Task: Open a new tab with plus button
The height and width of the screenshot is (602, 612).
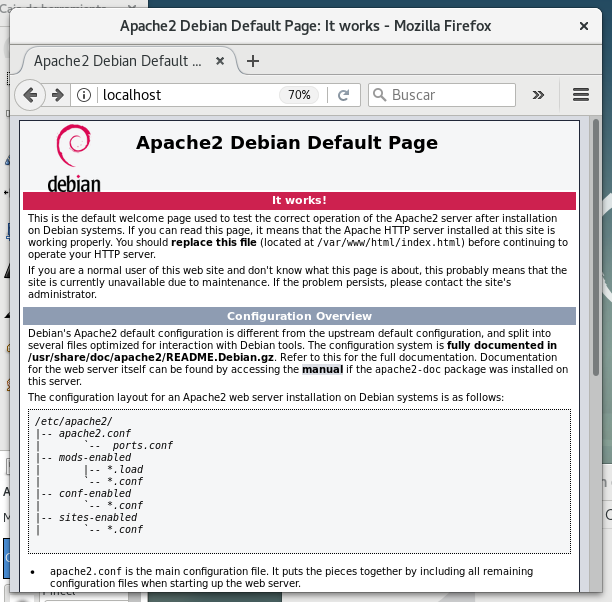Action: point(253,61)
